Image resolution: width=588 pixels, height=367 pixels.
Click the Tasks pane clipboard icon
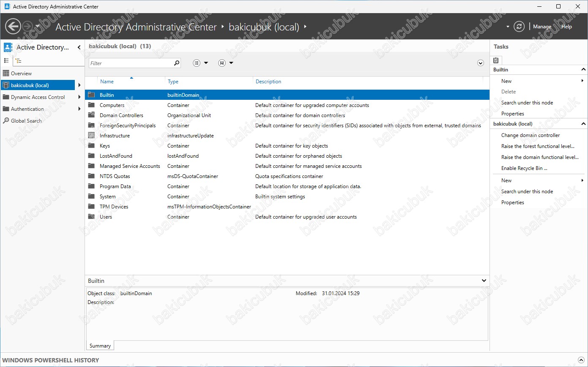tap(496, 60)
